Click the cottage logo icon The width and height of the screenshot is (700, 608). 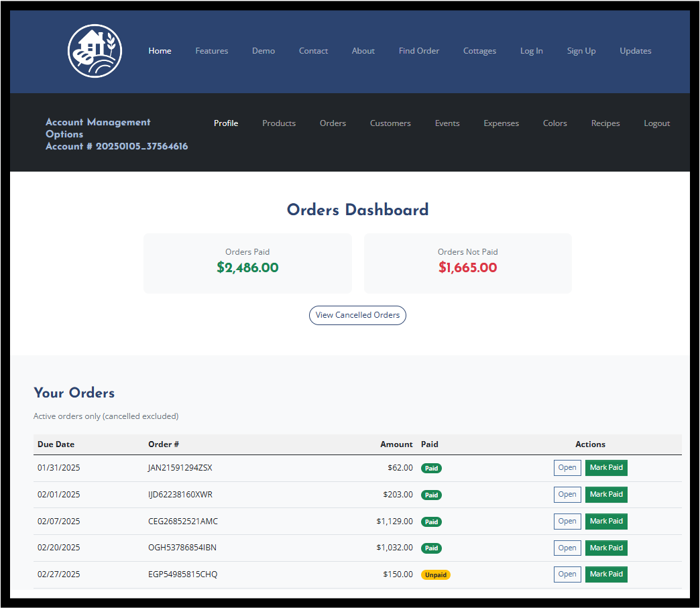click(x=95, y=51)
